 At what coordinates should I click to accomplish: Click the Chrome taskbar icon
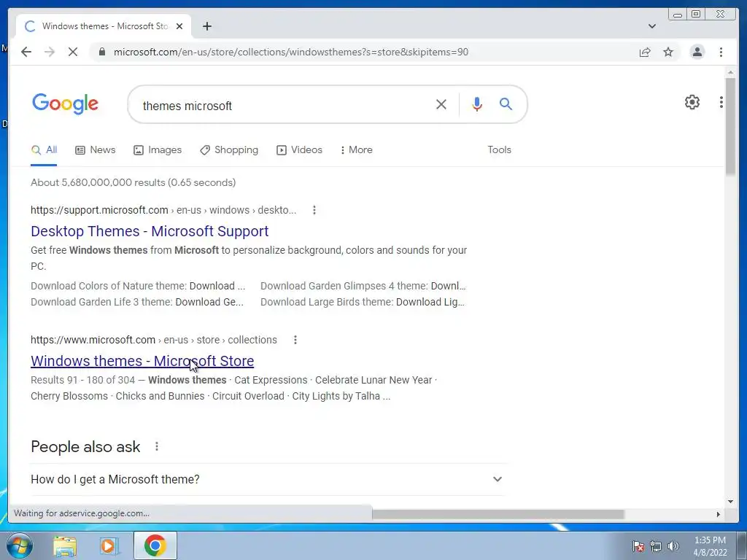click(x=155, y=545)
